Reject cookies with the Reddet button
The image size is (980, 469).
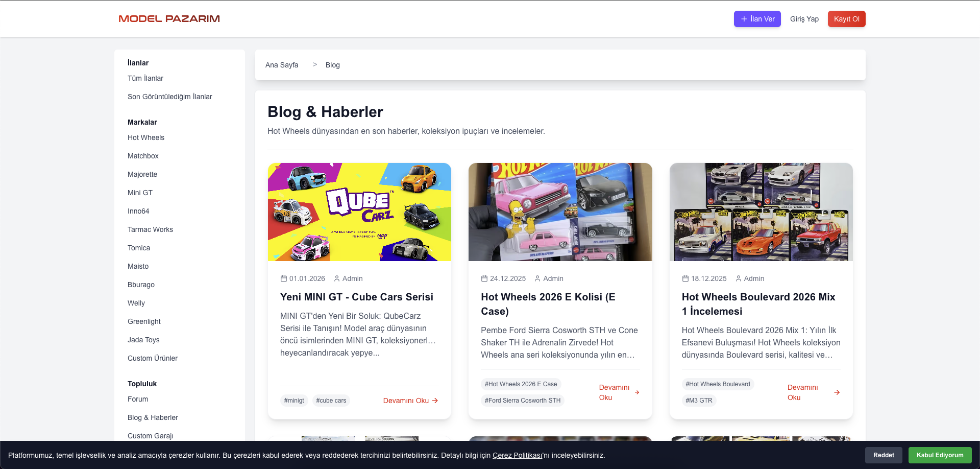point(883,455)
